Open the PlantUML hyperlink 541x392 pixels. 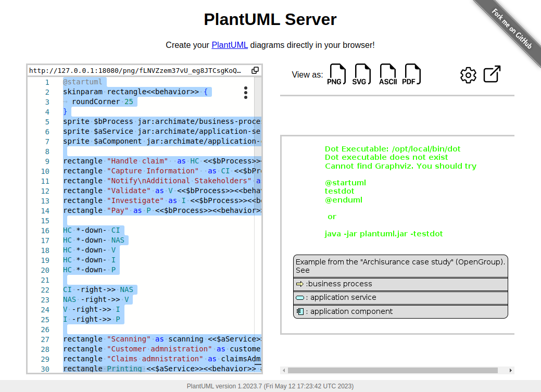pos(229,45)
